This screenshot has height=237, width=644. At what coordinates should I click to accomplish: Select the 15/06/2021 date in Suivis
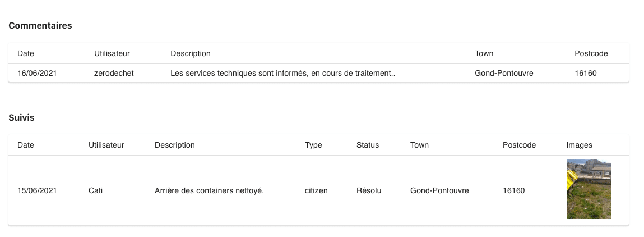click(x=37, y=190)
